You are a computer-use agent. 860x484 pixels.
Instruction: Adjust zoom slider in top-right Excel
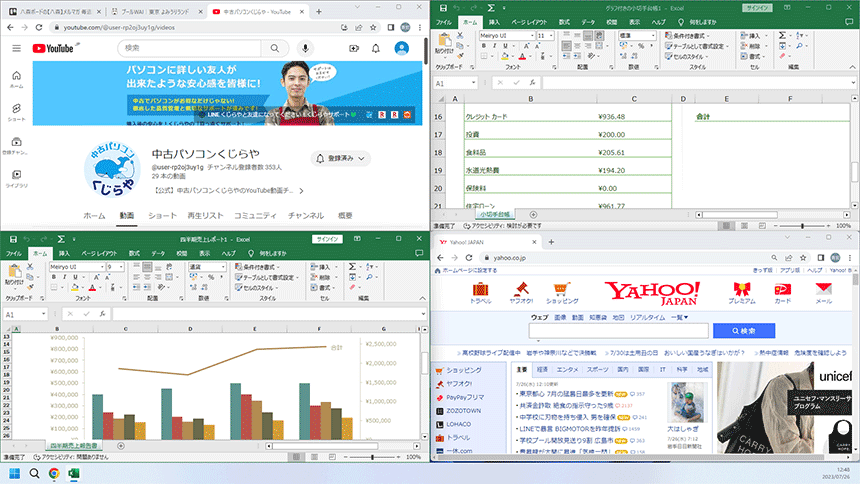(x=802, y=226)
